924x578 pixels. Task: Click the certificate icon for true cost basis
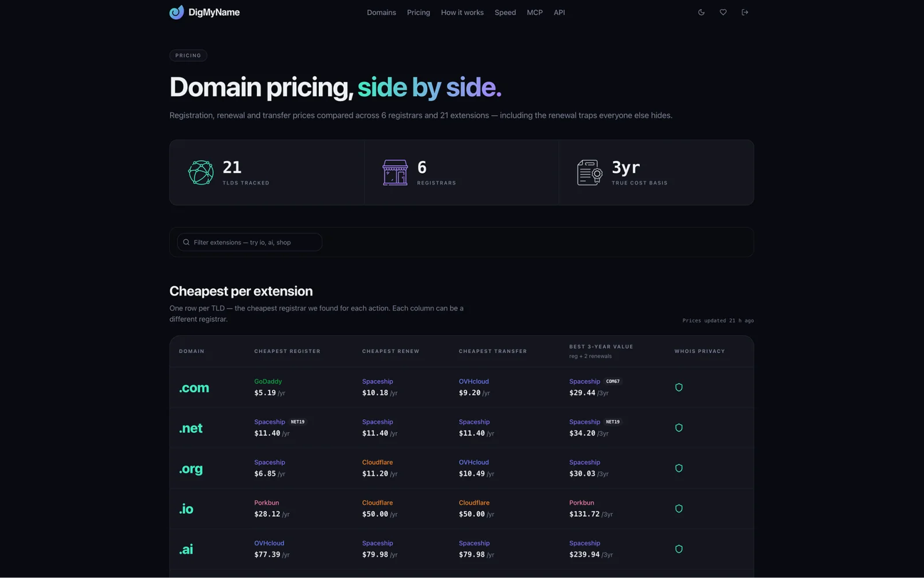590,172
